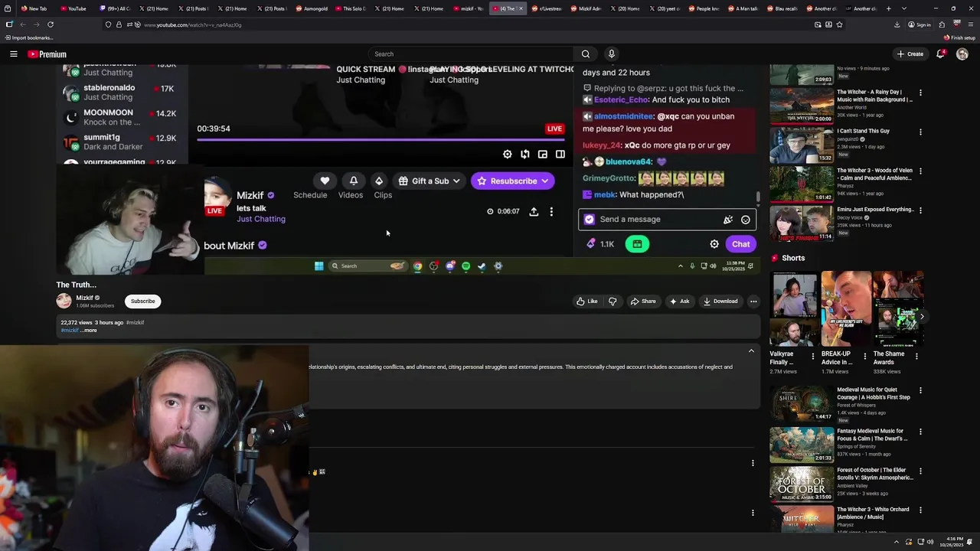980x551 pixels.
Task: Open Mizkif's channel avatar below the video
Action: (x=64, y=301)
